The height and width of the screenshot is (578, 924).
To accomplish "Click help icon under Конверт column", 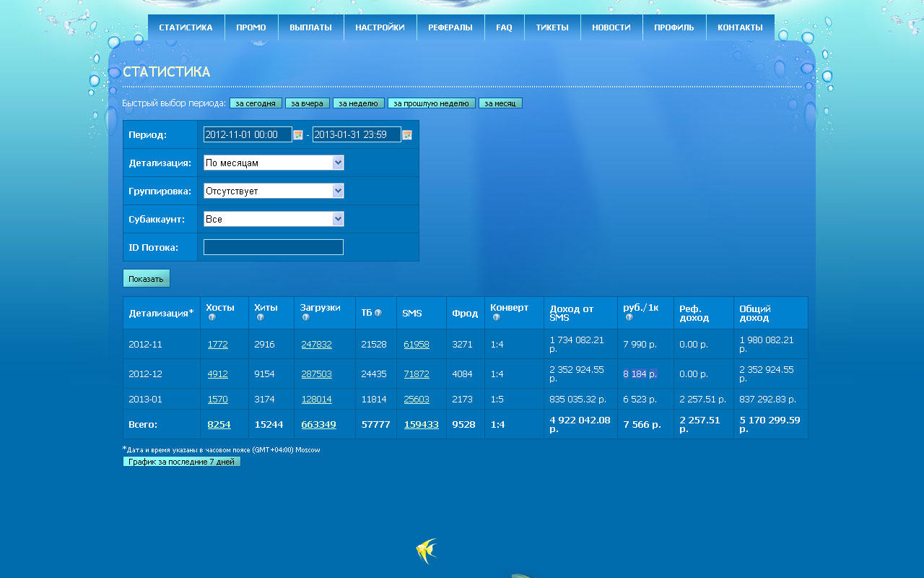I will pos(496,317).
